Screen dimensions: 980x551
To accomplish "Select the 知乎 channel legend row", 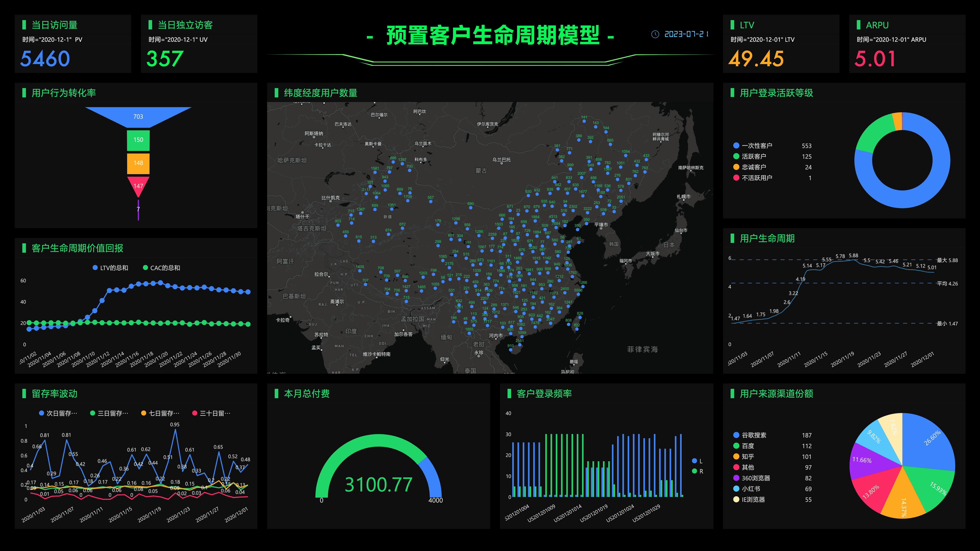I will click(x=772, y=456).
